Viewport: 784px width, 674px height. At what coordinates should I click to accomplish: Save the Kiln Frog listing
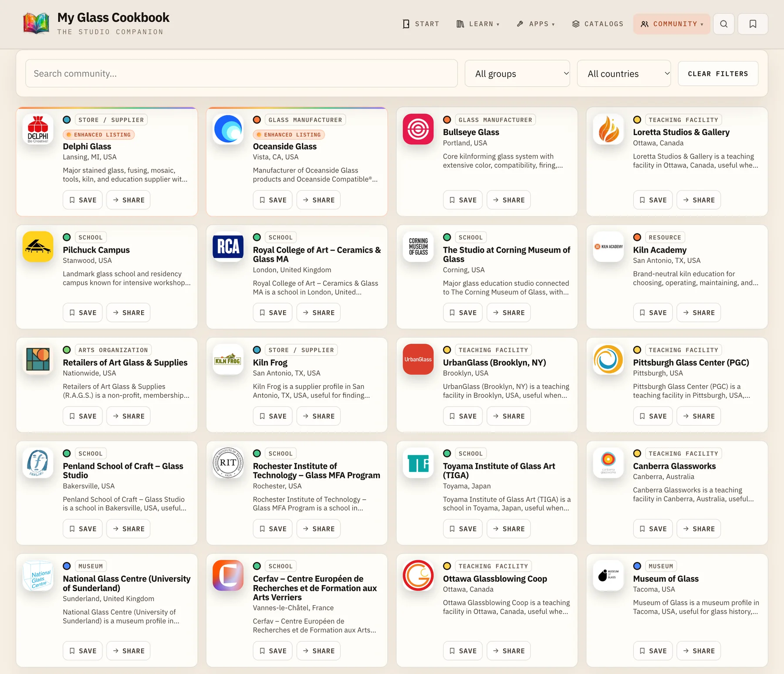[273, 416]
